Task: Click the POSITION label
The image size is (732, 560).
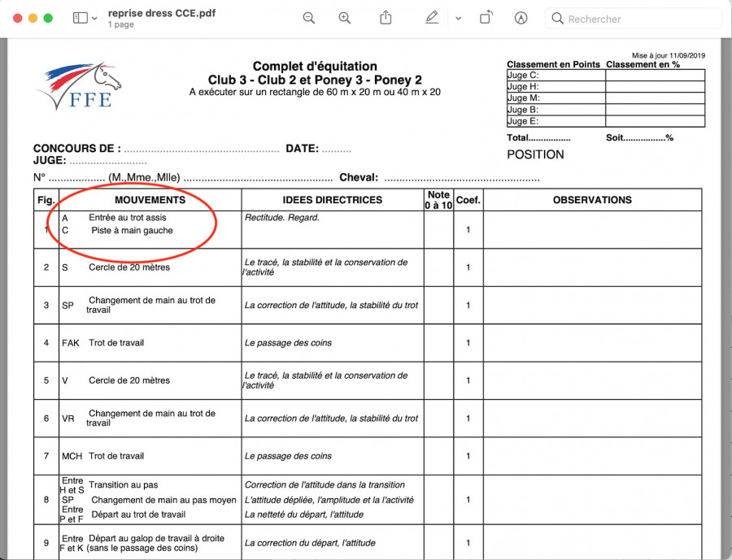Action: (x=535, y=154)
